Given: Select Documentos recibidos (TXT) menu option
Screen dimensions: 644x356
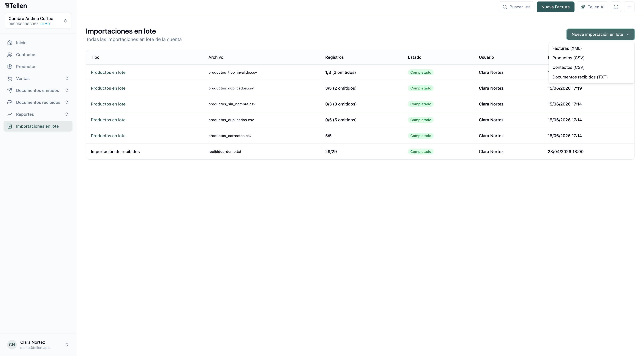Looking at the screenshot, I should pyautogui.click(x=591, y=77).
